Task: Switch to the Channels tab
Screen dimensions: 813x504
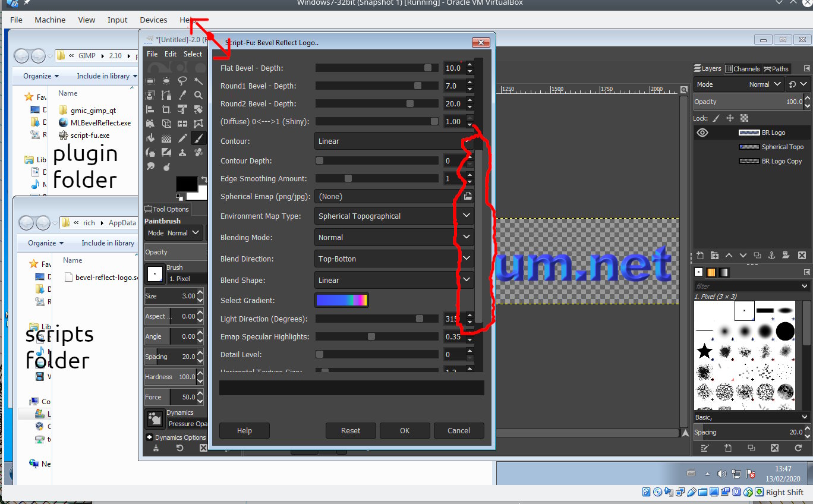Action: coord(742,68)
